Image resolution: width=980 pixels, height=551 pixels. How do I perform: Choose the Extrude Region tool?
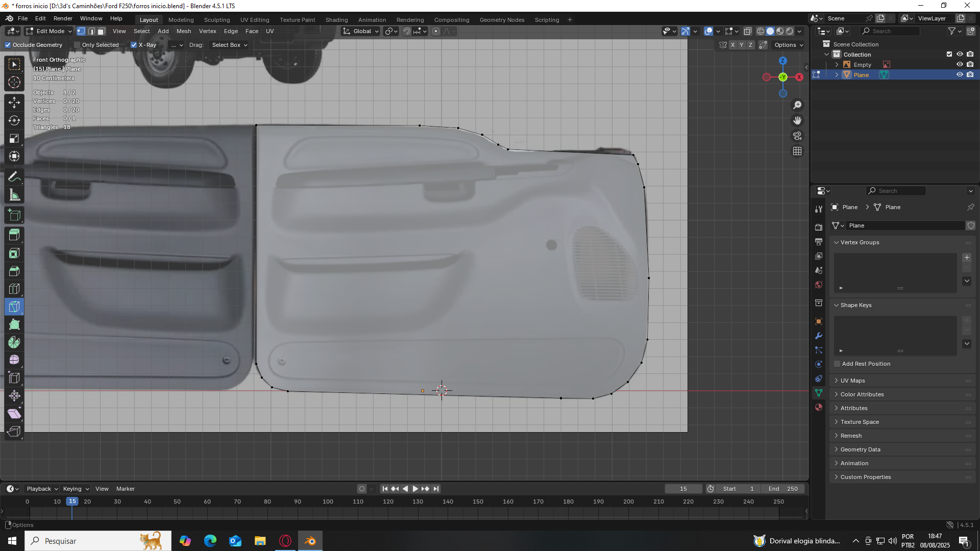pyautogui.click(x=14, y=235)
